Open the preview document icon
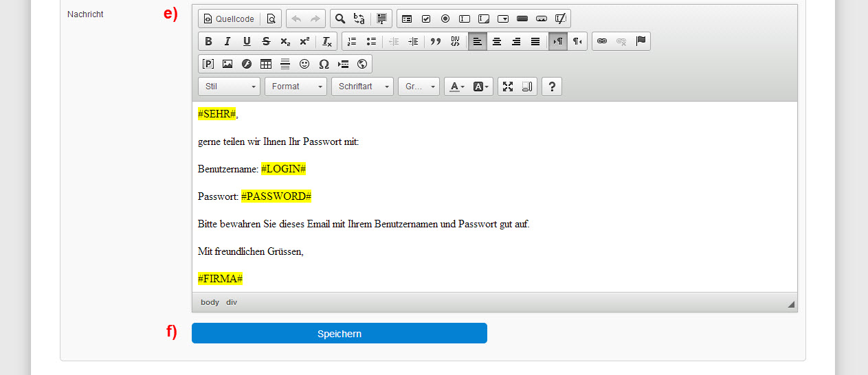This screenshot has height=375, width=868. point(271,19)
